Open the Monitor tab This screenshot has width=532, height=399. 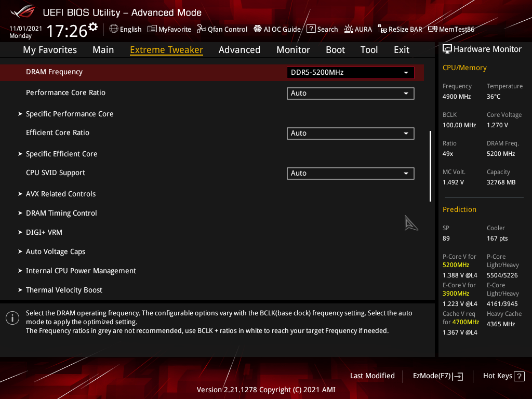(293, 50)
